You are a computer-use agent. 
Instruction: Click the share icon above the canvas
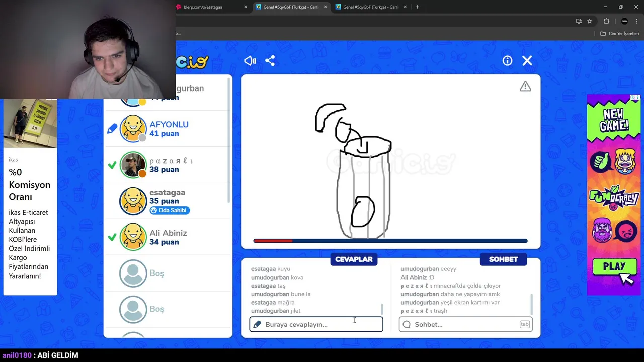(270, 61)
